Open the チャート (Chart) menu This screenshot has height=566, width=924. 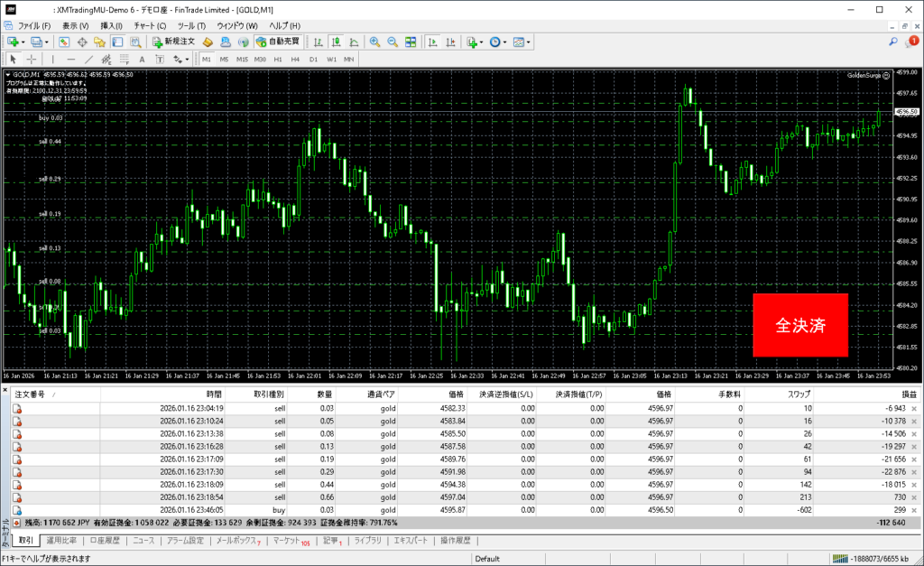(x=150, y=25)
